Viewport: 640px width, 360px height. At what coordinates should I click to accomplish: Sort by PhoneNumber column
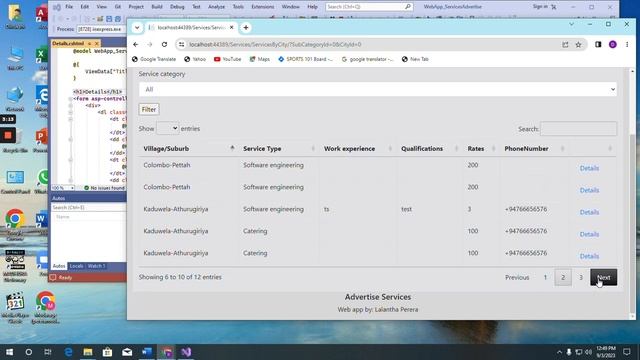534,149
